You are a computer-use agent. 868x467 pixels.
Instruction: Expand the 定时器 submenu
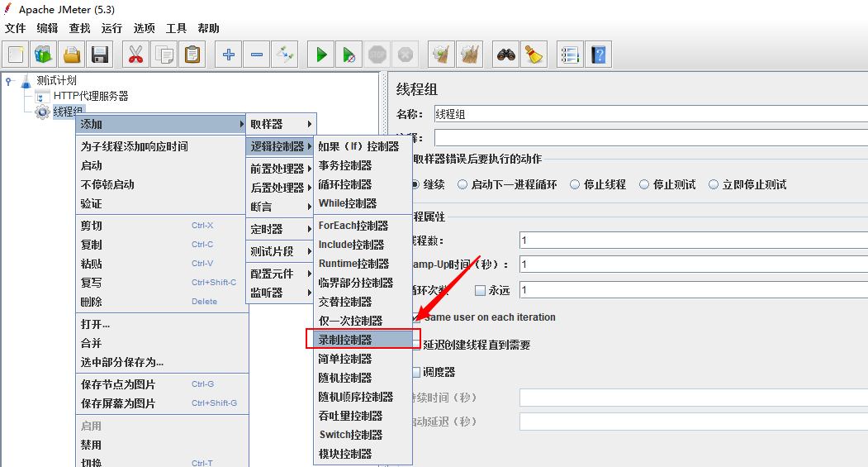[281, 229]
